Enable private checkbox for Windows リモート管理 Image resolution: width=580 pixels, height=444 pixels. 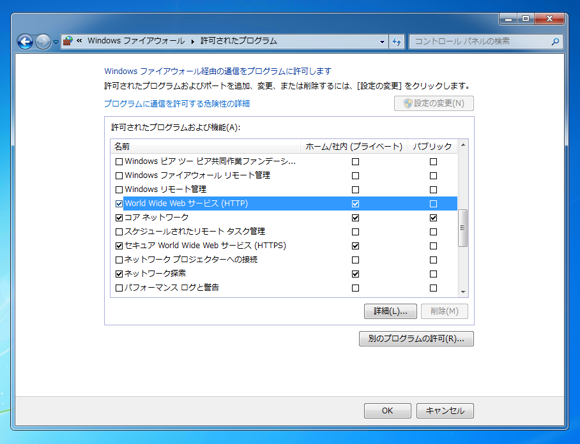click(x=355, y=190)
